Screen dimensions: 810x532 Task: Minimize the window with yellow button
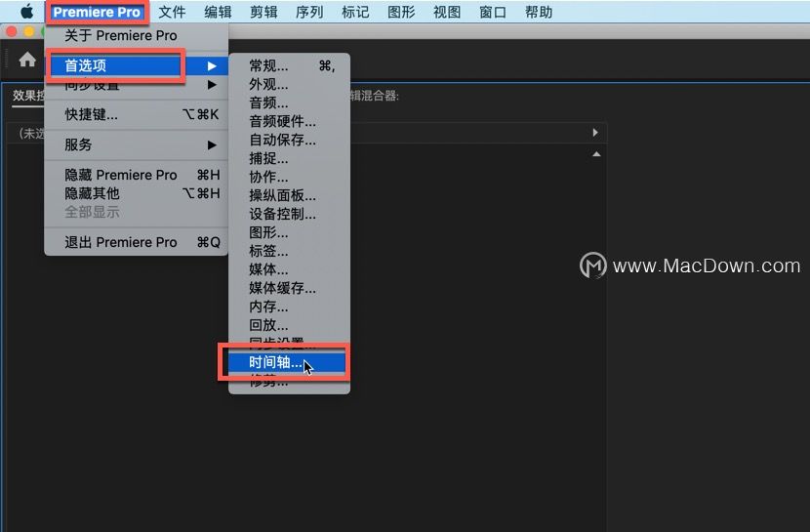(x=29, y=31)
